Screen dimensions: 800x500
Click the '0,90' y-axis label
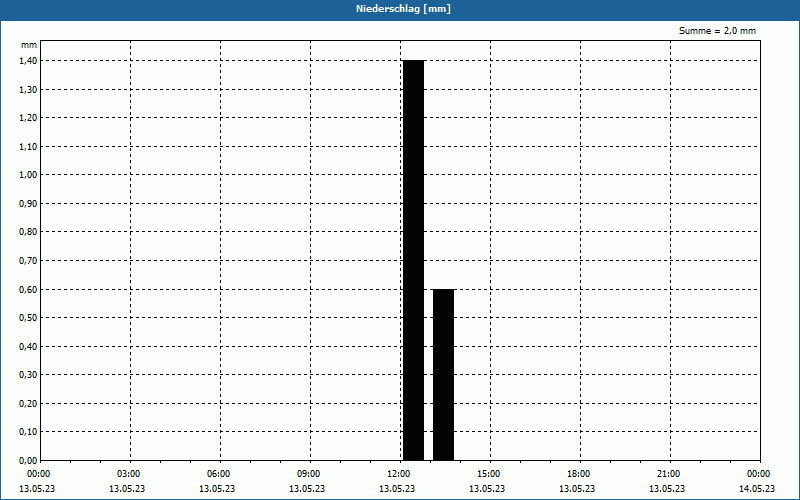[x=28, y=204]
